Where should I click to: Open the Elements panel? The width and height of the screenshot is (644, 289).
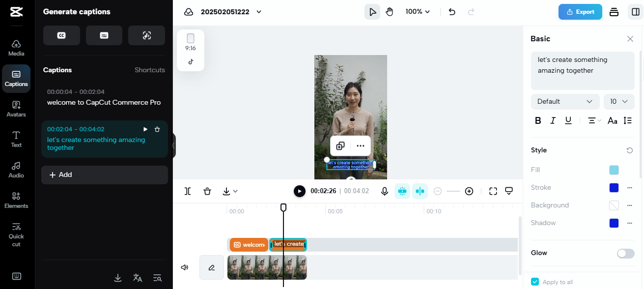pos(16,200)
